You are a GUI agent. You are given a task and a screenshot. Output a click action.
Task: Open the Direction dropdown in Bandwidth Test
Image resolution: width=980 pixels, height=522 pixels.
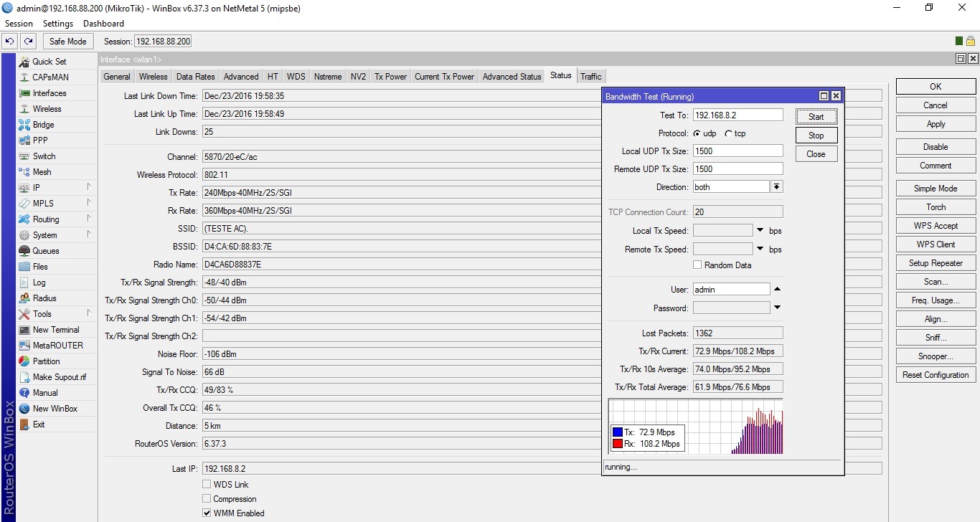click(776, 187)
